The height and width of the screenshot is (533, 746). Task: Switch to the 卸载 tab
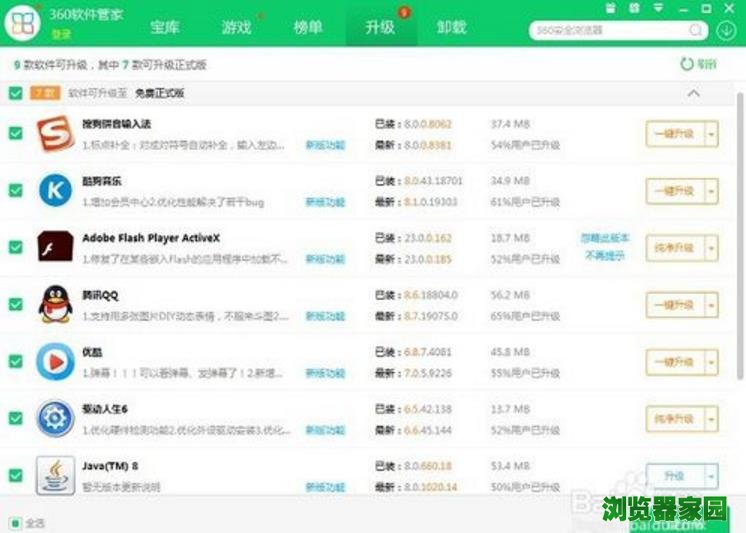[451, 27]
